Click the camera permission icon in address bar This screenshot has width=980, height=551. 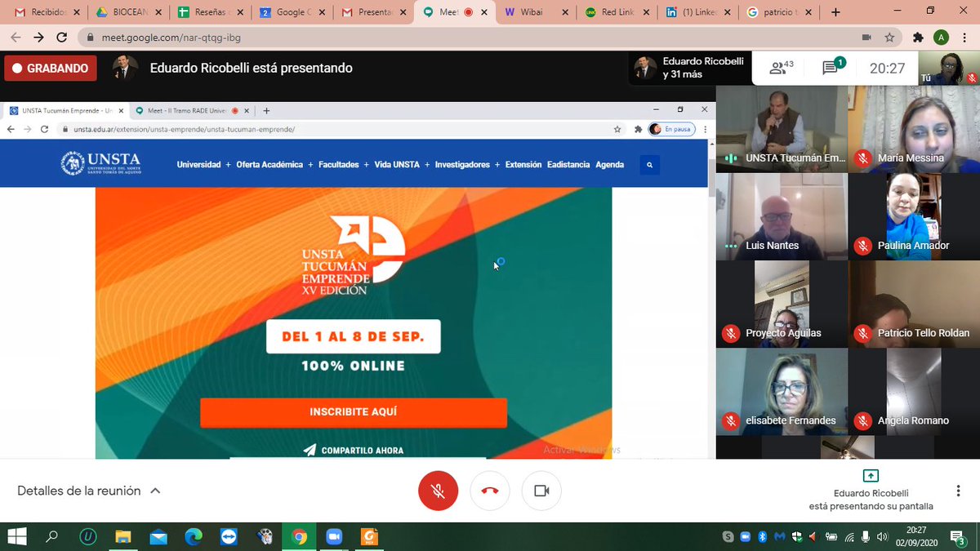point(866,38)
